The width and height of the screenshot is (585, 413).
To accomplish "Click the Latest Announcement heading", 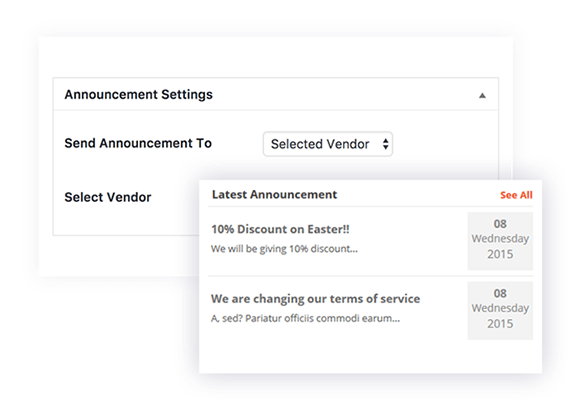I will coord(274,195).
